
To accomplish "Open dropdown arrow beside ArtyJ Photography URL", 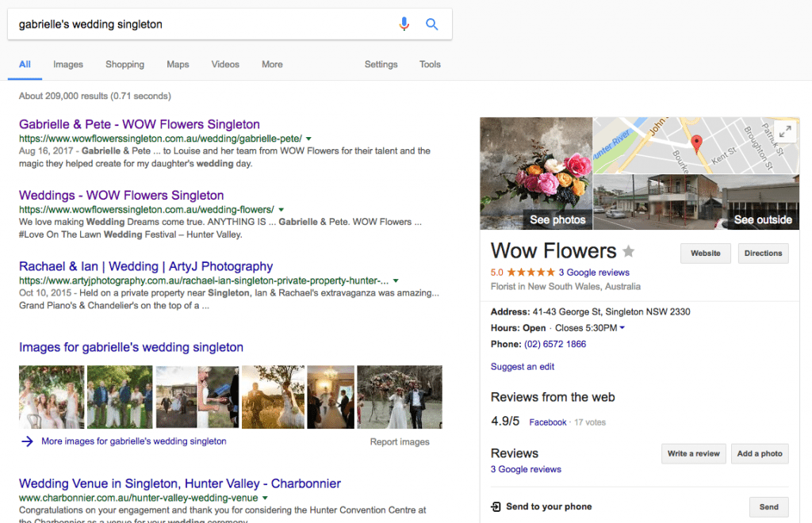I will click(396, 281).
